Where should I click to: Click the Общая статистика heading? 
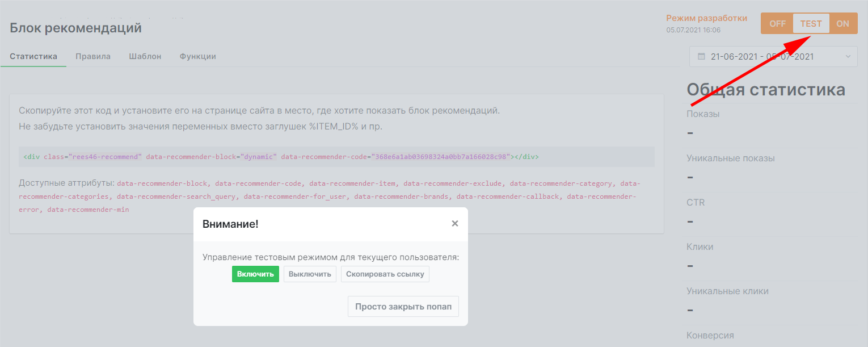(x=765, y=89)
